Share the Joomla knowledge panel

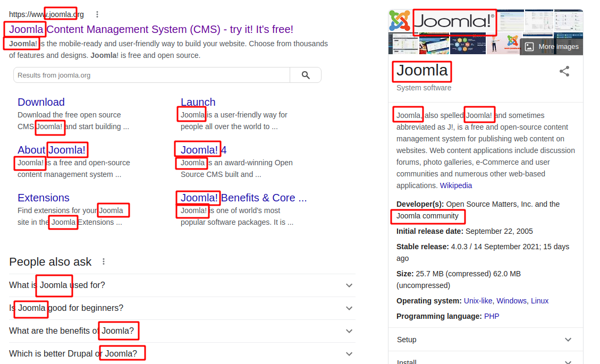[x=564, y=71]
